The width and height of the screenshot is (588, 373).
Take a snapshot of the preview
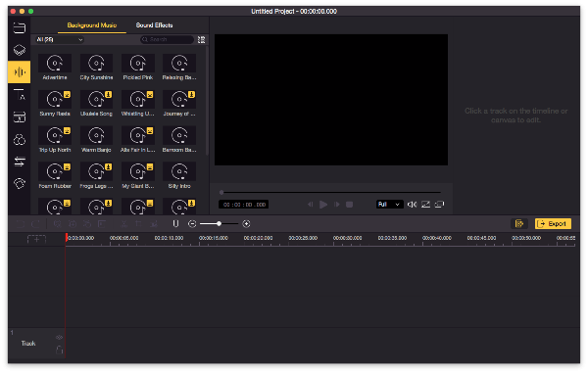[x=425, y=205]
